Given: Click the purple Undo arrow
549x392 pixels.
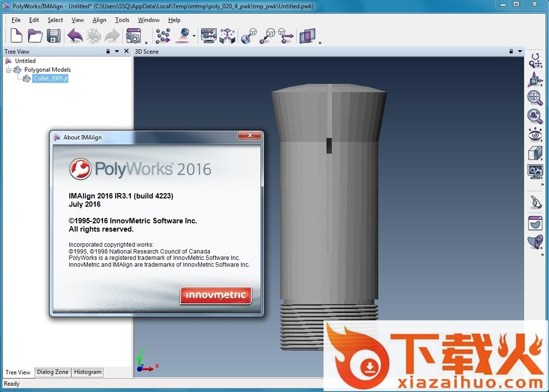Looking at the screenshot, I should (x=75, y=36).
